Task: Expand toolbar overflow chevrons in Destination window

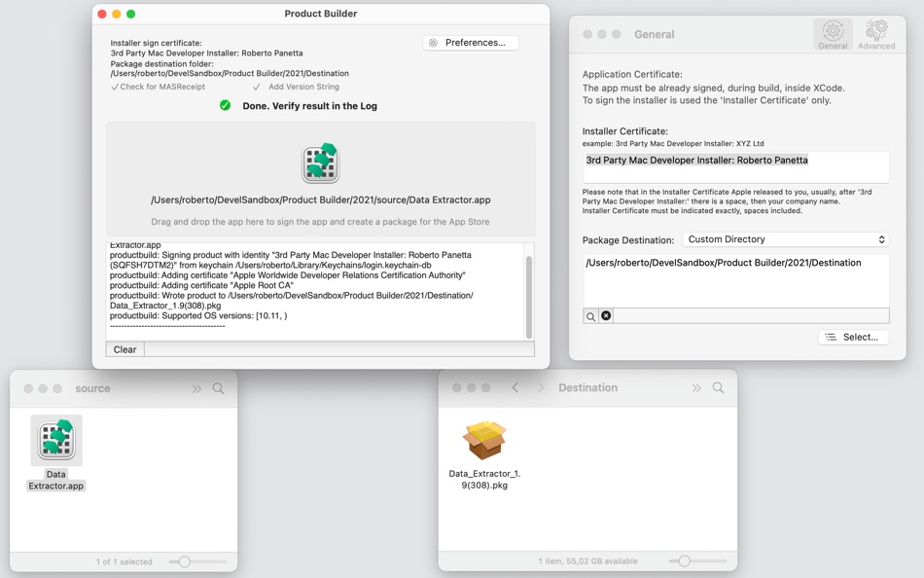Action: (696, 388)
